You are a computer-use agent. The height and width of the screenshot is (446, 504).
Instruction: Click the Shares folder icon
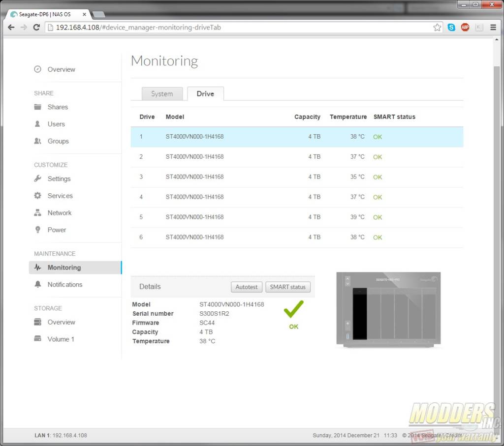[x=37, y=107]
